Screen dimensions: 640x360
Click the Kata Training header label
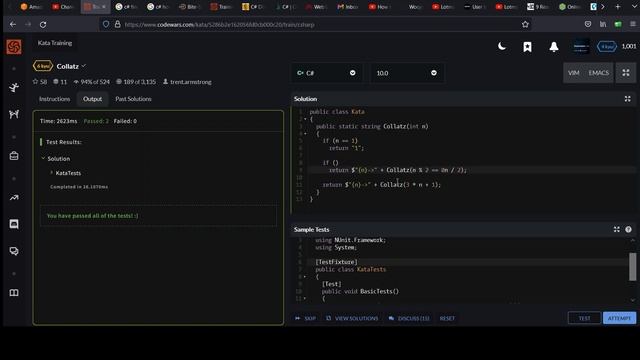[x=55, y=43]
